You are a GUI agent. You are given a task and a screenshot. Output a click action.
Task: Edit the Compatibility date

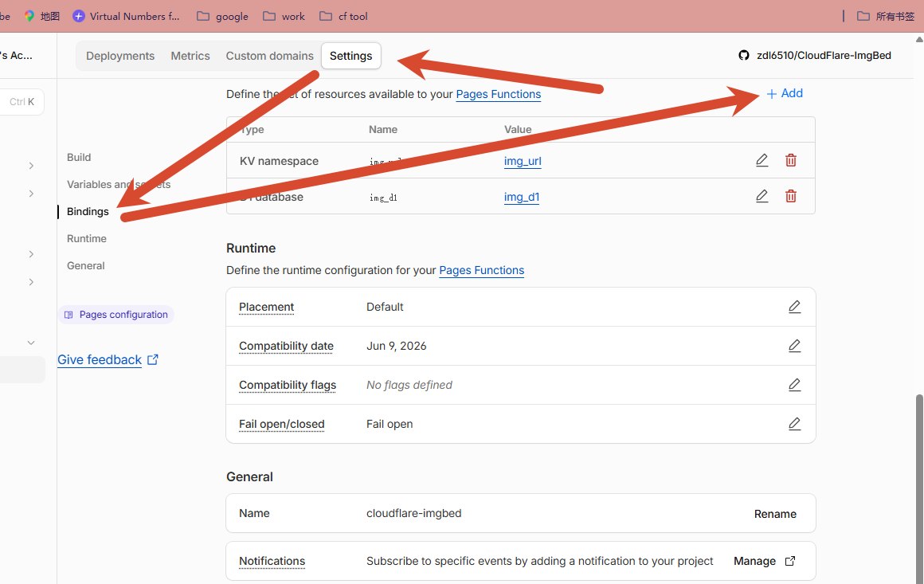click(x=794, y=346)
